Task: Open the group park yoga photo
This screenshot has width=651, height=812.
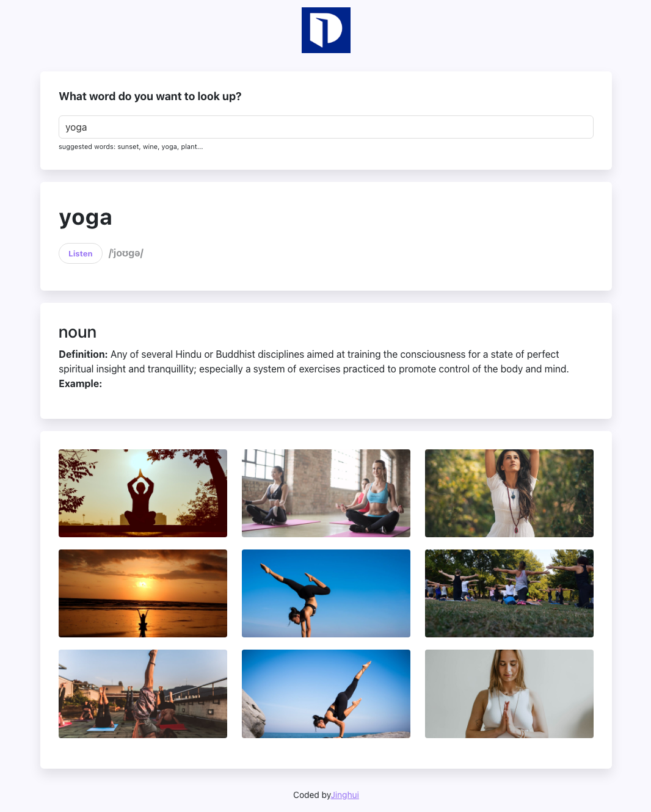Action: point(509,593)
